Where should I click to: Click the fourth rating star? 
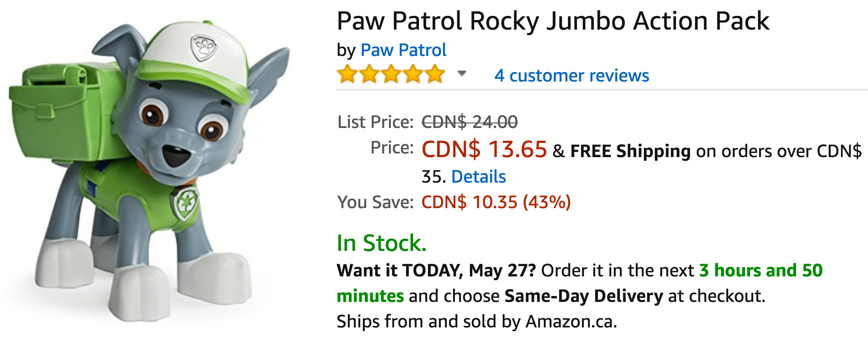pos(413,74)
